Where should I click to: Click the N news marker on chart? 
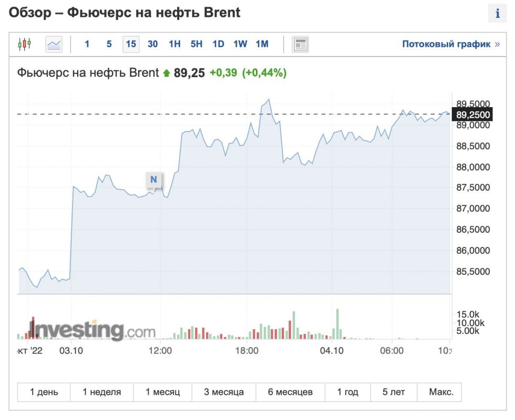153,180
